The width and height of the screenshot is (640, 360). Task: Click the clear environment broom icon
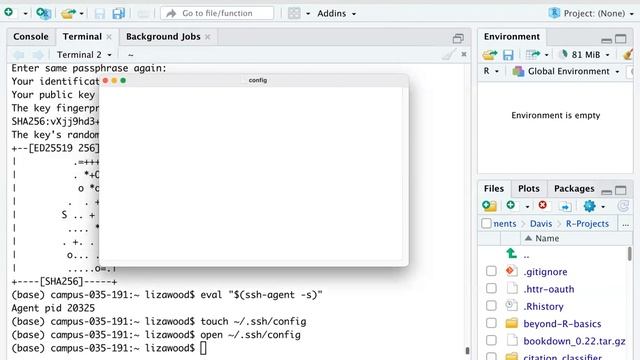[x=628, y=54]
